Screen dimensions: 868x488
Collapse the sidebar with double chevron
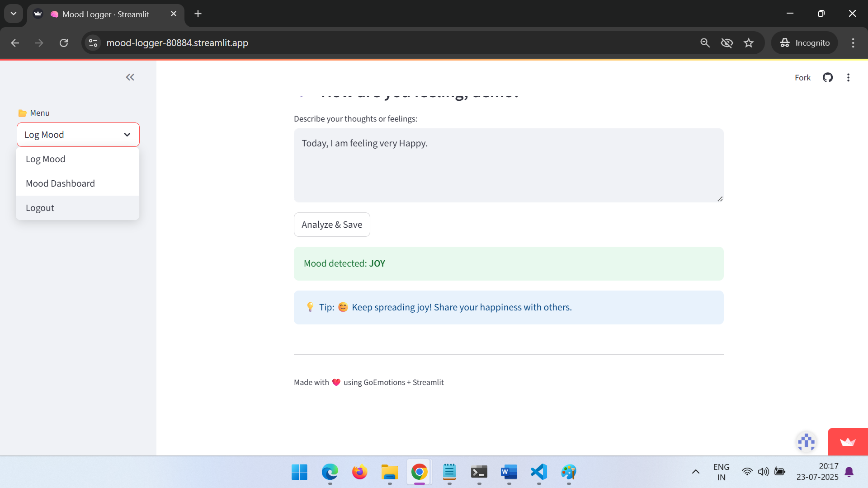pos(130,77)
